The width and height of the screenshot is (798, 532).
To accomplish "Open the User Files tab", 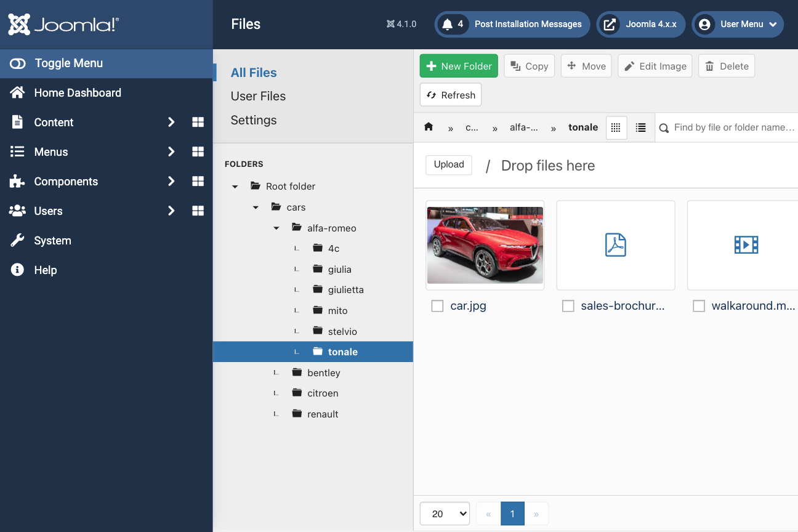I will click(258, 96).
